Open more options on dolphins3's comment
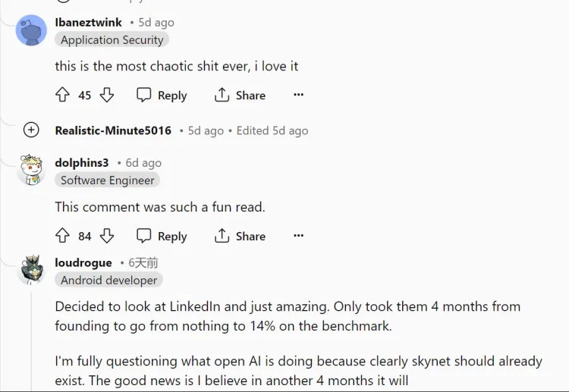 click(x=298, y=235)
